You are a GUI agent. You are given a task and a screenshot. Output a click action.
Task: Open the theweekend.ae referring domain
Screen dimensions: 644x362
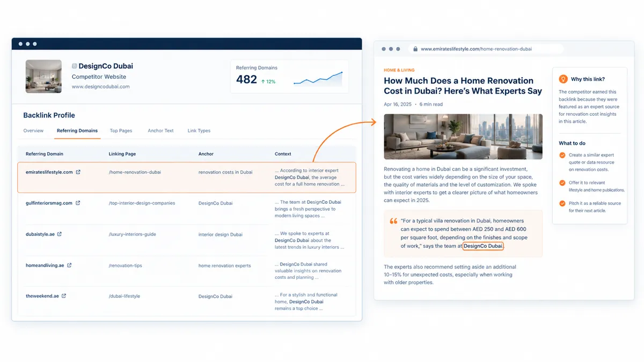[42, 296]
